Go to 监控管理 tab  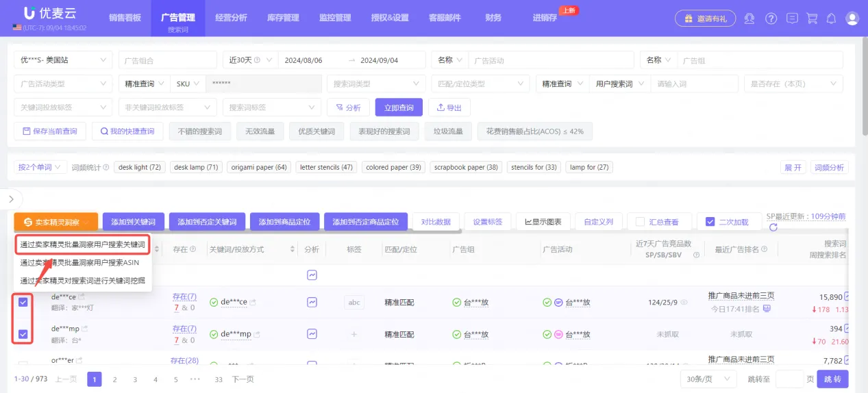335,18
